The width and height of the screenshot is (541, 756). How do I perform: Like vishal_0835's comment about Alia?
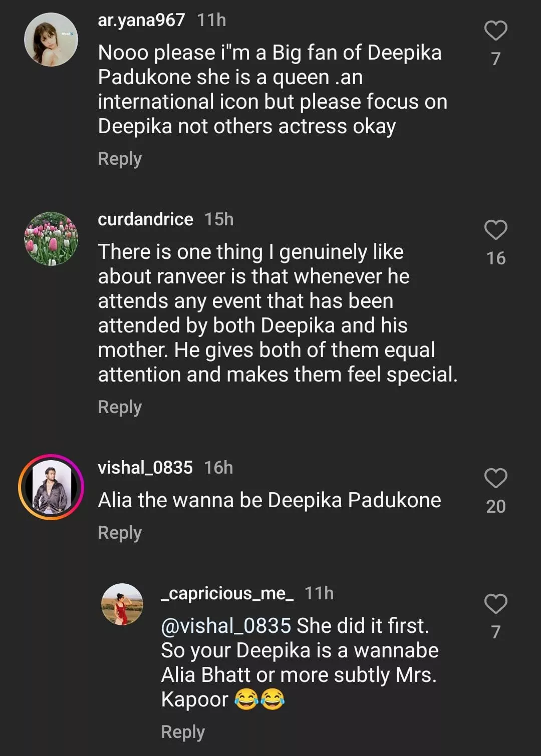click(x=495, y=478)
